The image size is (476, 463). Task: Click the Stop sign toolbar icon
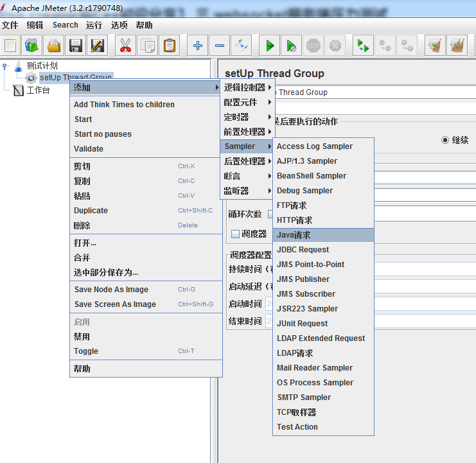pos(313,46)
